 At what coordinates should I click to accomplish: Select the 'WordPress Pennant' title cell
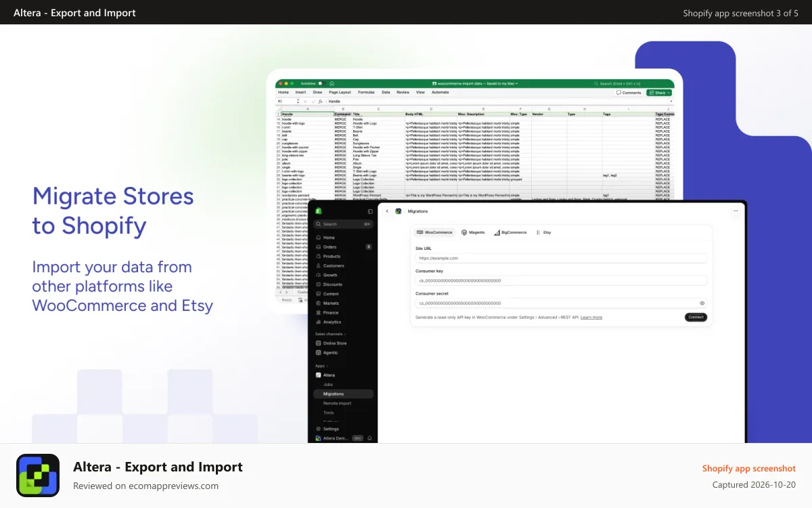tap(378, 195)
